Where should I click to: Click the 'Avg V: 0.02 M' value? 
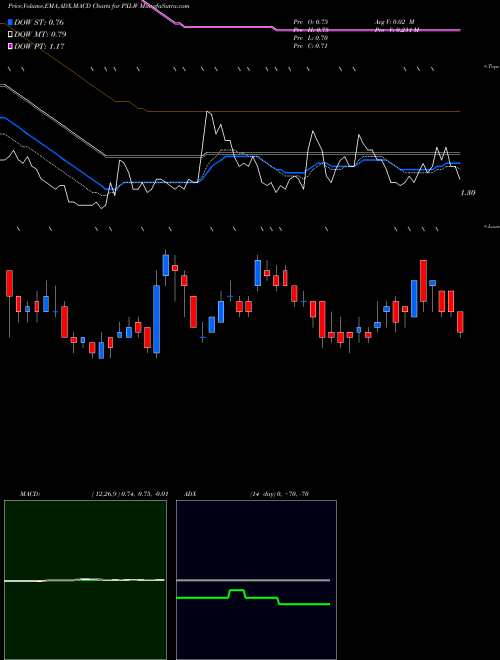coord(395,22)
